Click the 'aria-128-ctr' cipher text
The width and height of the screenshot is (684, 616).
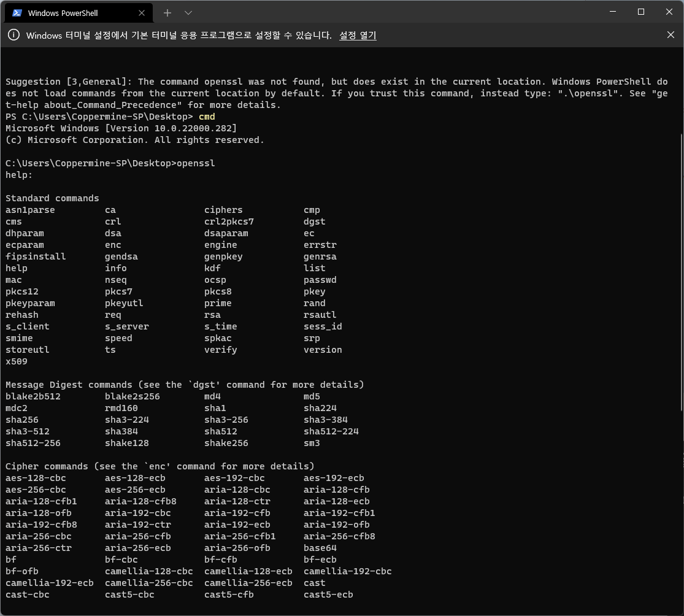pyautogui.click(x=237, y=501)
